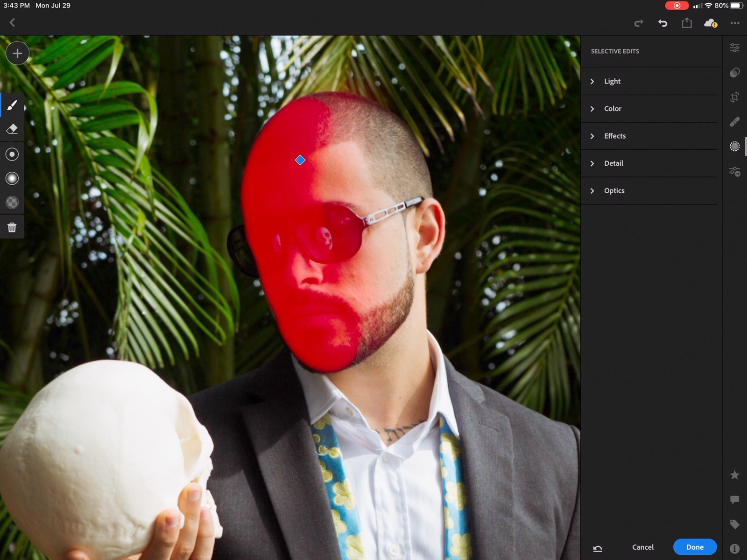Cancel the selective edits
This screenshot has height=560, width=747.
642,547
